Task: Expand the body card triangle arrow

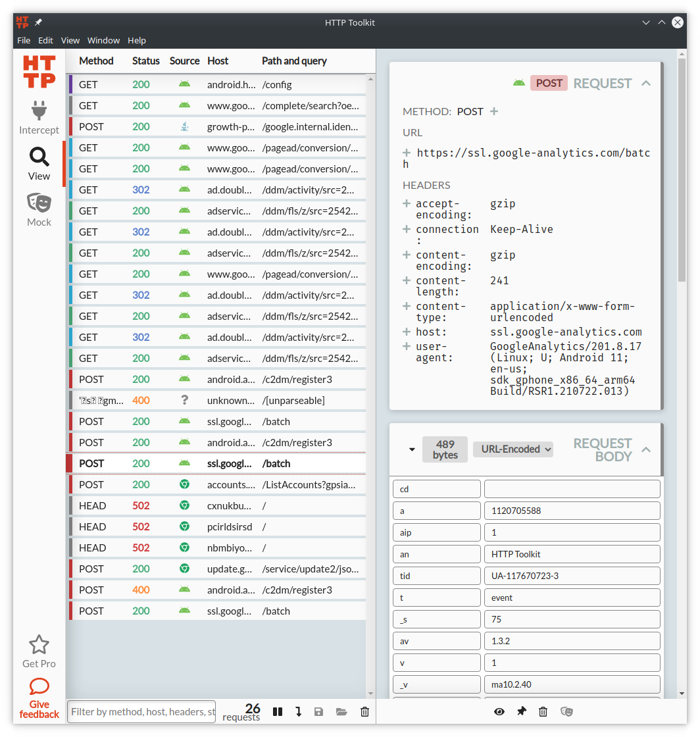Action: coord(412,449)
